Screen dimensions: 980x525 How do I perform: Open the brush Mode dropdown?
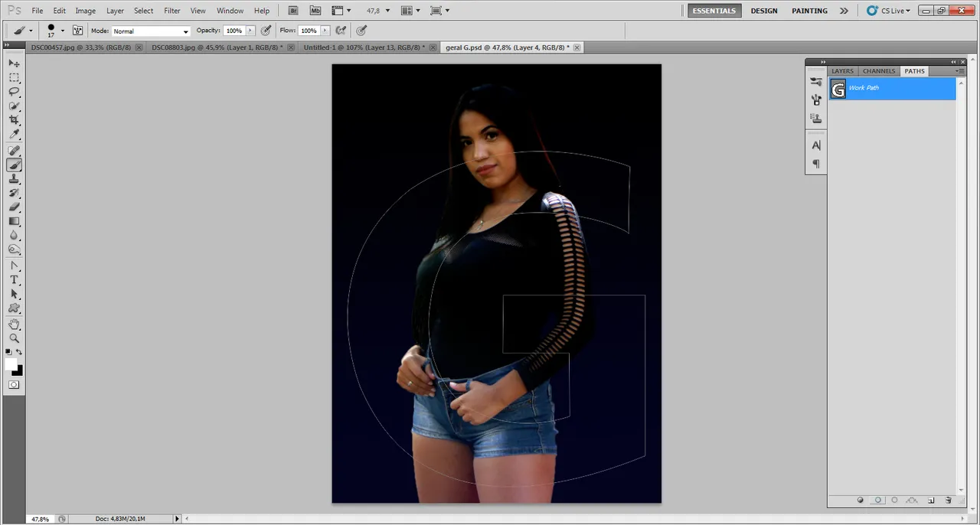[151, 31]
